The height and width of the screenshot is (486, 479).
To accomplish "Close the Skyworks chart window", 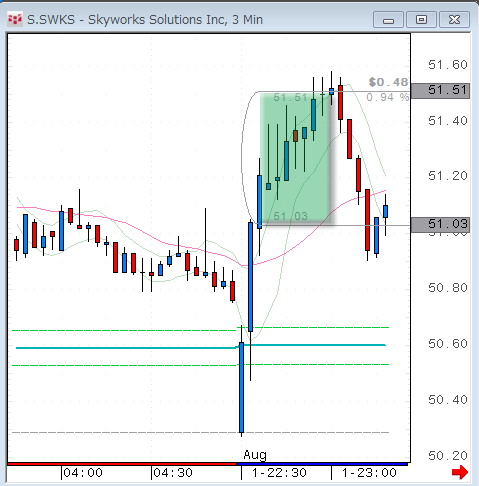I will [454, 20].
